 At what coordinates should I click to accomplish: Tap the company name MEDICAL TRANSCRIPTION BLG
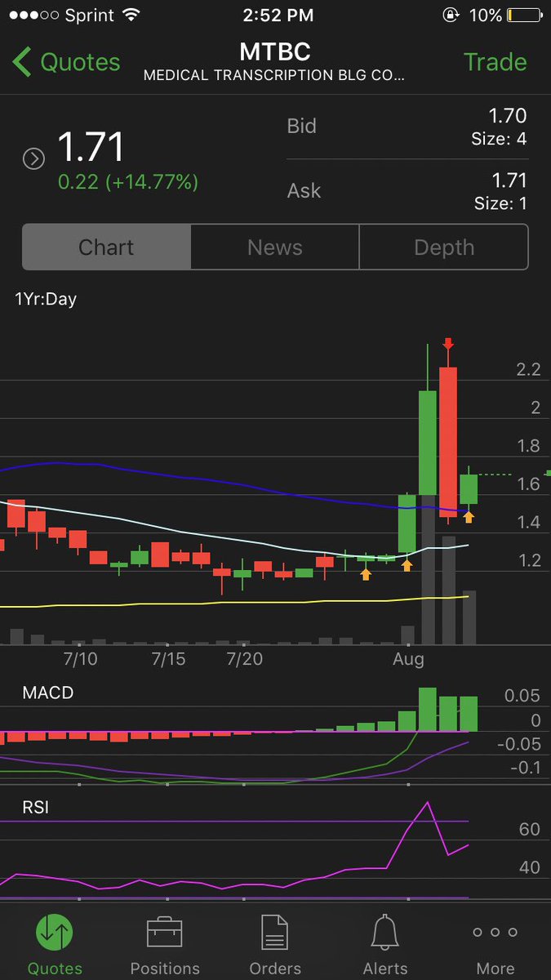(x=275, y=76)
